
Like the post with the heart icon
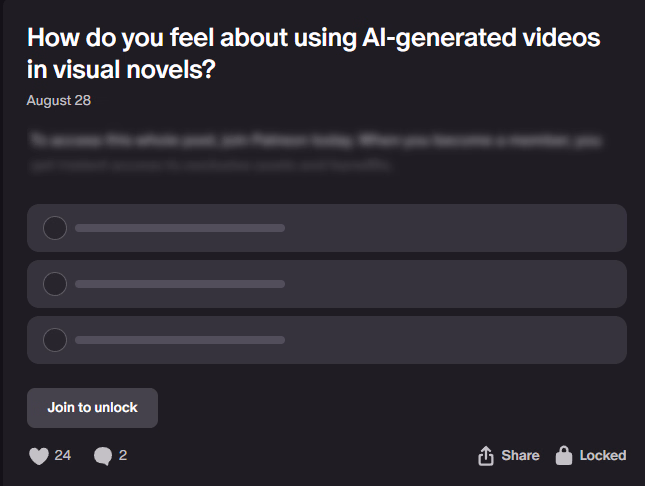(39, 456)
